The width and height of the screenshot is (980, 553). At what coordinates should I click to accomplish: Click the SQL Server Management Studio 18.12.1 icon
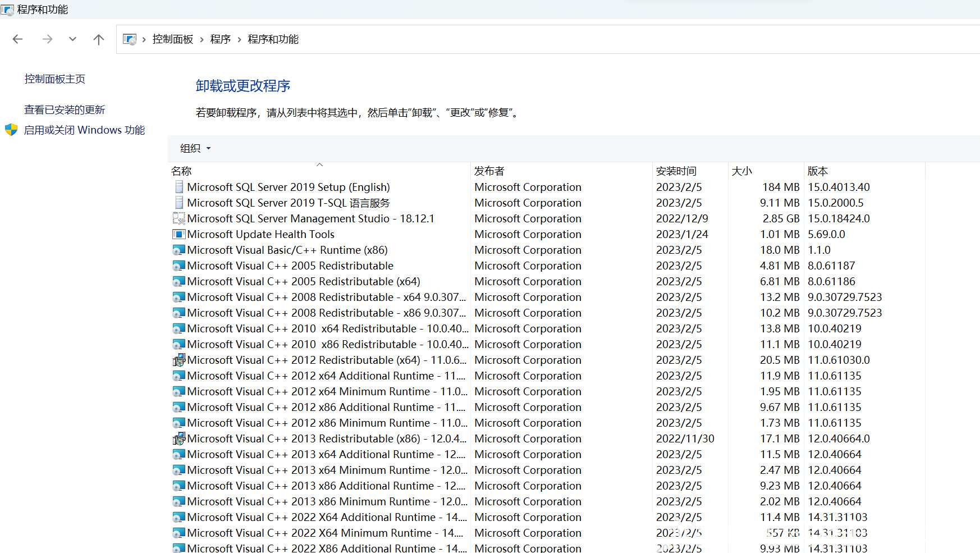tap(179, 218)
